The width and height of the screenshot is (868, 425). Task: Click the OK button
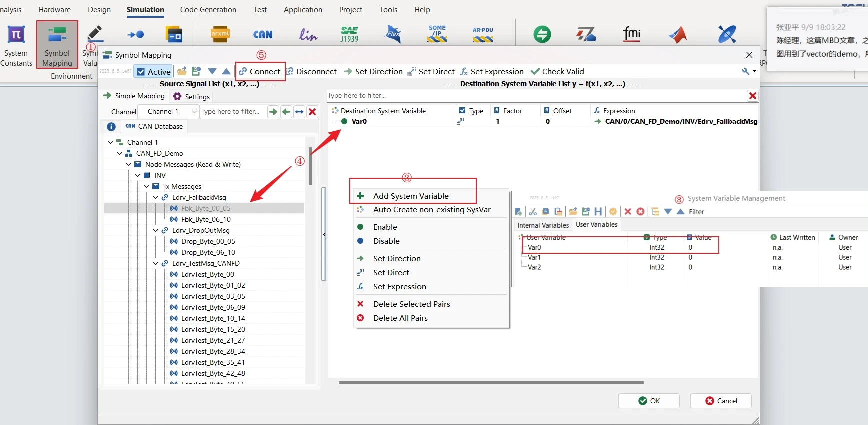[649, 401]
